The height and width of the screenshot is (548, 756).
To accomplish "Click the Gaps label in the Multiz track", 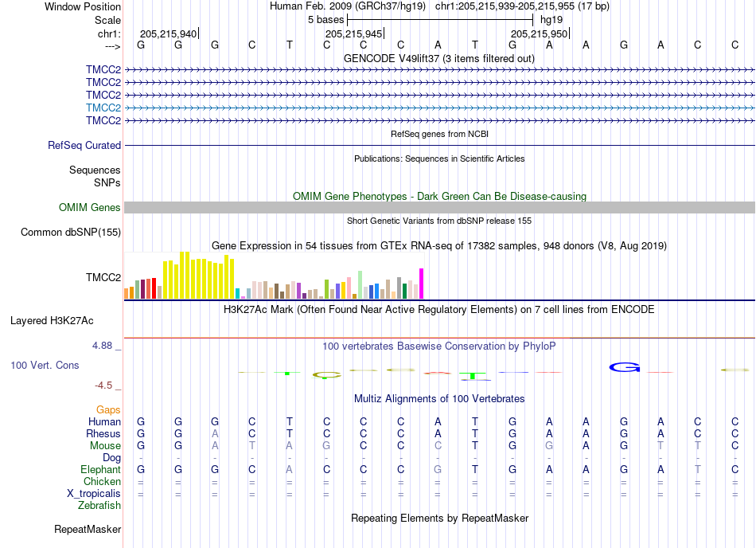I will point(108,409).
